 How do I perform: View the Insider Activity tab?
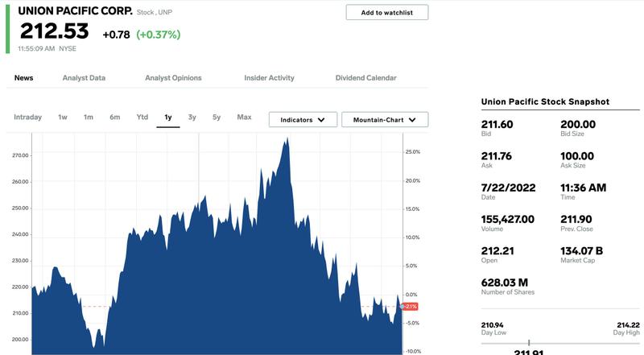pyautogui.click(x=269, y=77)
